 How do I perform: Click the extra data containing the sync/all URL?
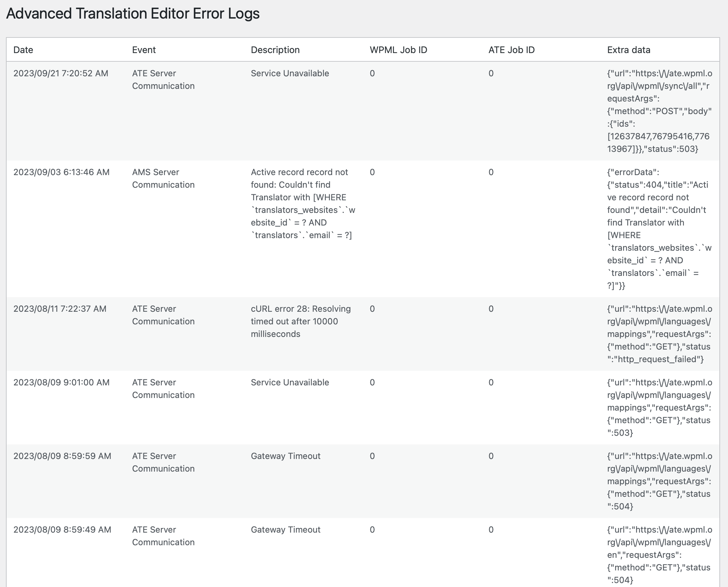tap(659, 111)
